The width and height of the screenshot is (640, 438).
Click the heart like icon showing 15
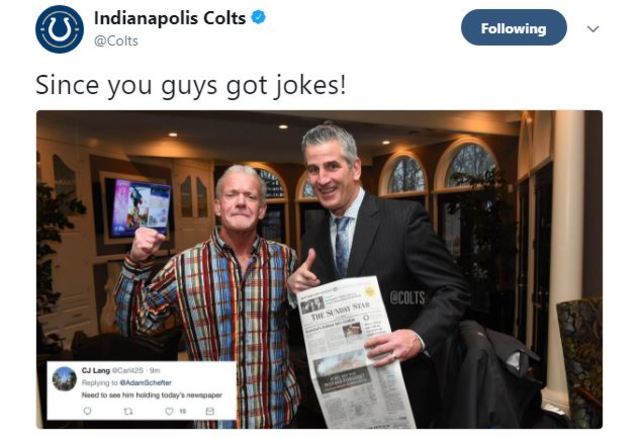tap(169, 411)
